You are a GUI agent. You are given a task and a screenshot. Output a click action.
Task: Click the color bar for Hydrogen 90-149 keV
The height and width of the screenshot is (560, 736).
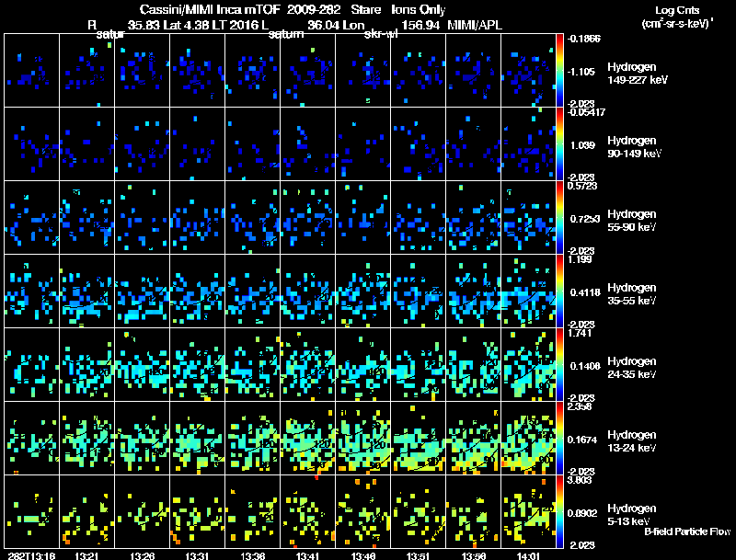pos(561,144)
